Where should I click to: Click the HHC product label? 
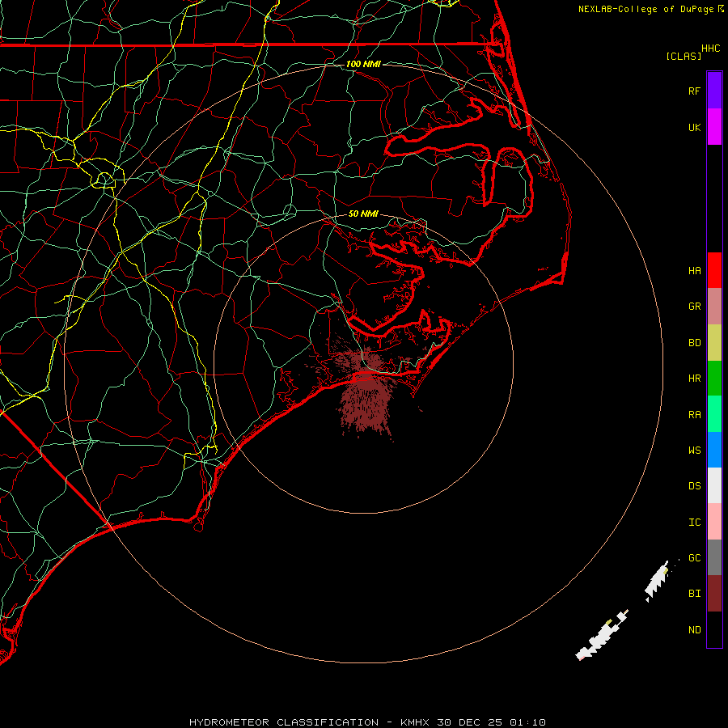[710, 49]
